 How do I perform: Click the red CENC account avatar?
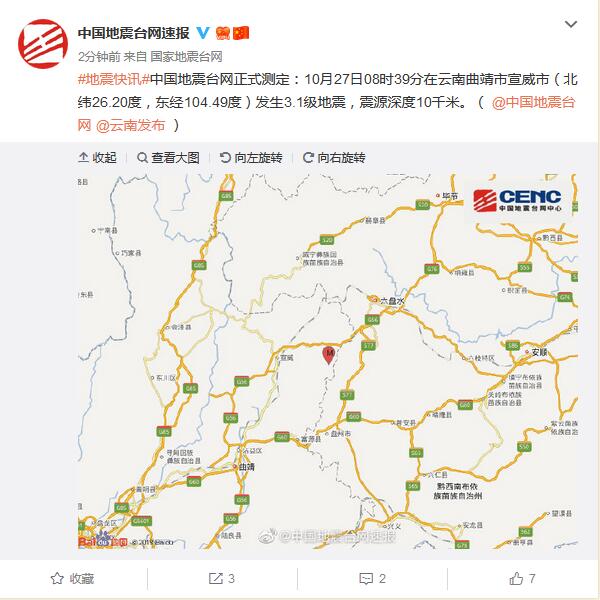point(43,44)
